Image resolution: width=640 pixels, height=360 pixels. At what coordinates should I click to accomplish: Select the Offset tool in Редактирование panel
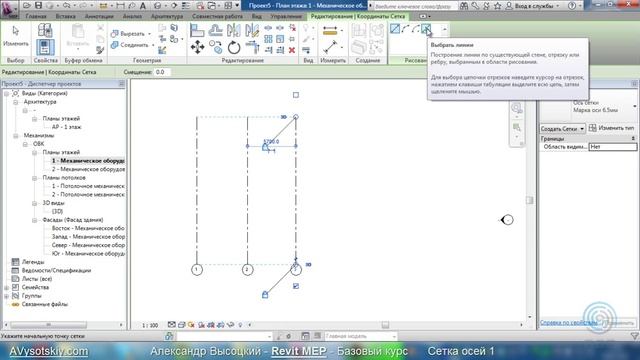215,31
